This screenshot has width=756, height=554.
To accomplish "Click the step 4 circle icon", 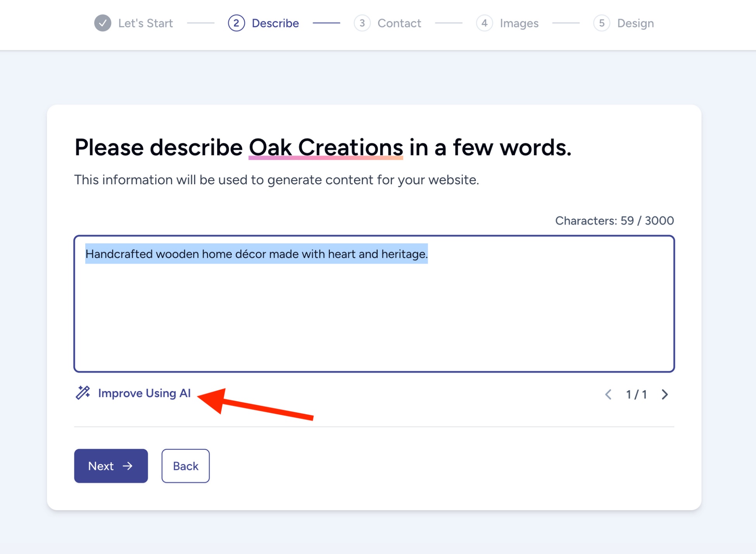I will pyautogui.click(x=484, y=23).
